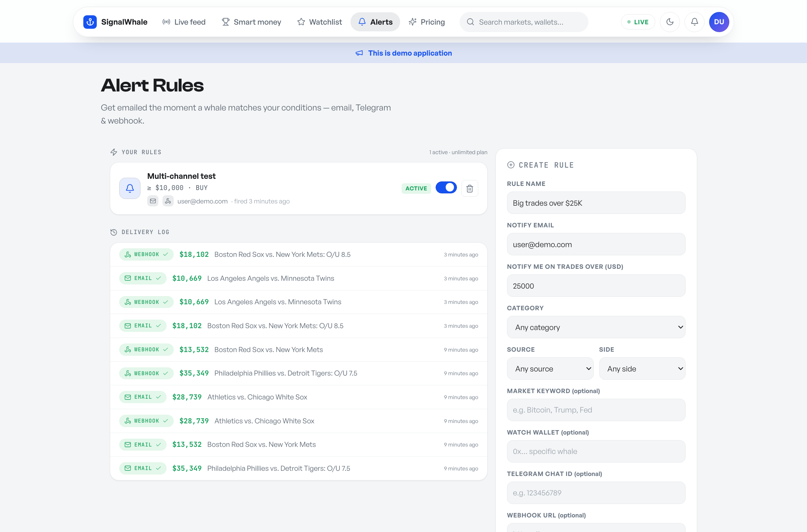
Task: Click the search magnifier icon
Action: [x=471, y=22]
